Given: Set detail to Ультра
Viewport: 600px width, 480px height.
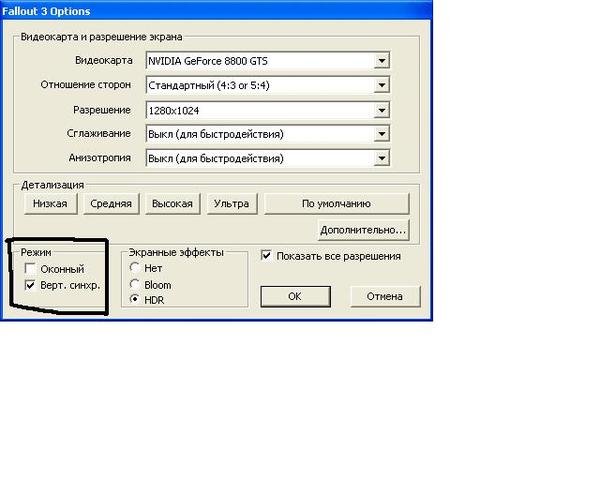Looking at the screenshot, I should pos(232,204).
